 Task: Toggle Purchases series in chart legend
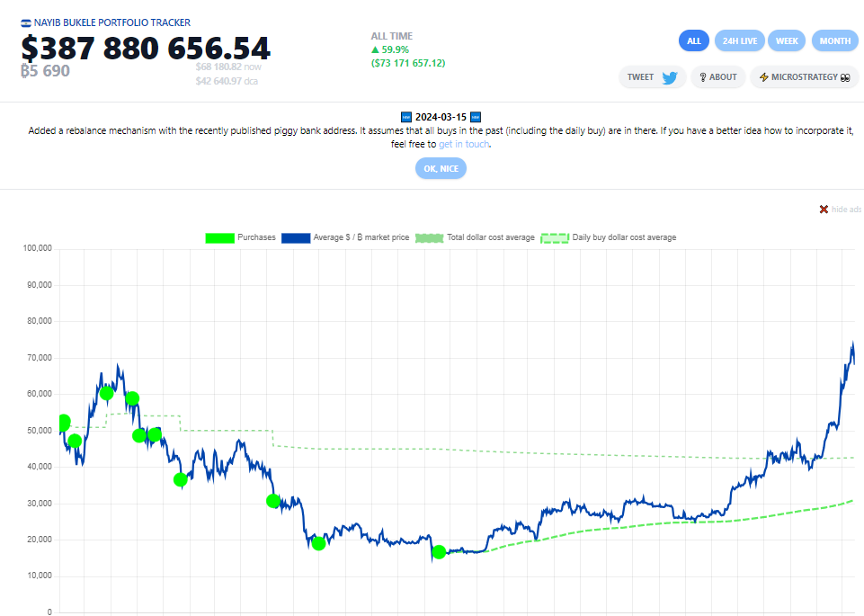pyautogui.click(x=240, y=237)
